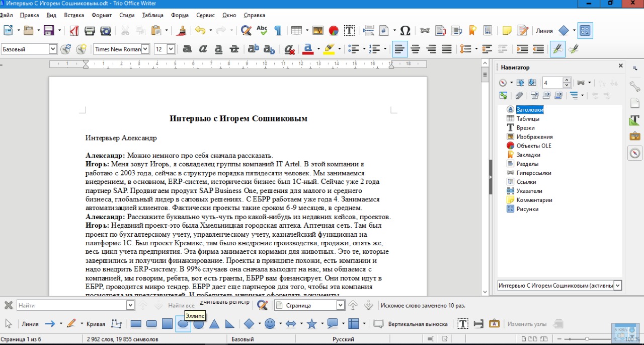Open the sidebar Styles deck

coord(635,120)
